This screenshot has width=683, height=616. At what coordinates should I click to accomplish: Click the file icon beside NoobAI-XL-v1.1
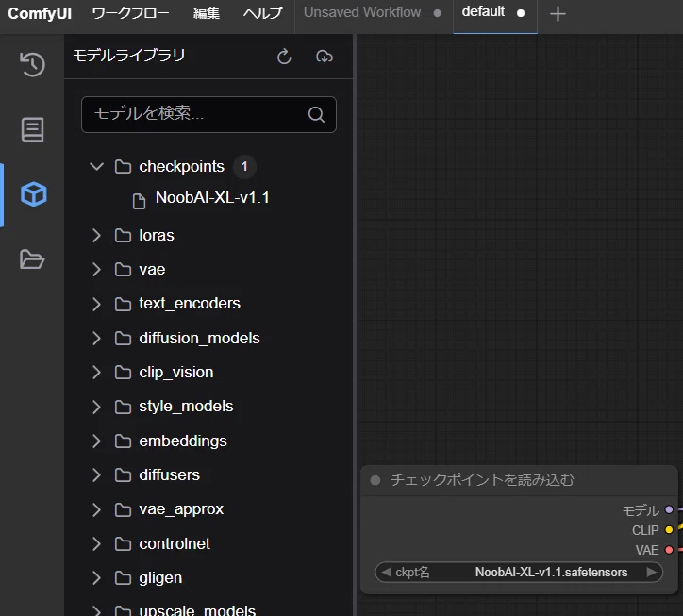pyautogui.click(x=139, y=201)
